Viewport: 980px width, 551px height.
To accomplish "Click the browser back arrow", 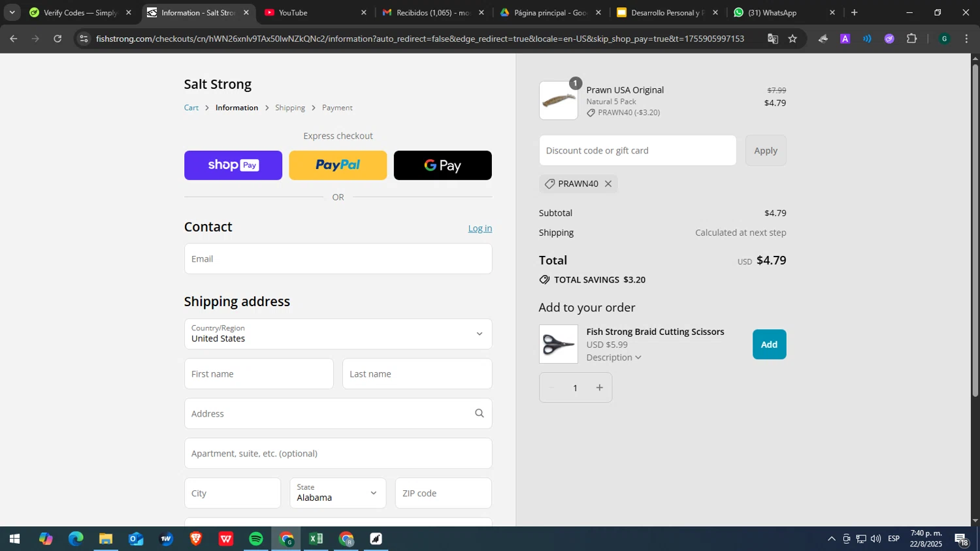I will point(13,39).
